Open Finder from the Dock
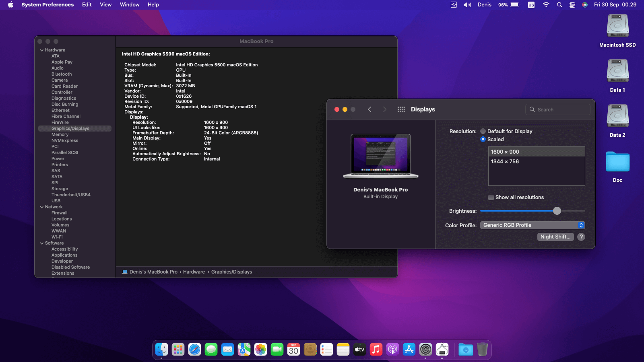The image size is (644, 362). point(162,350)
